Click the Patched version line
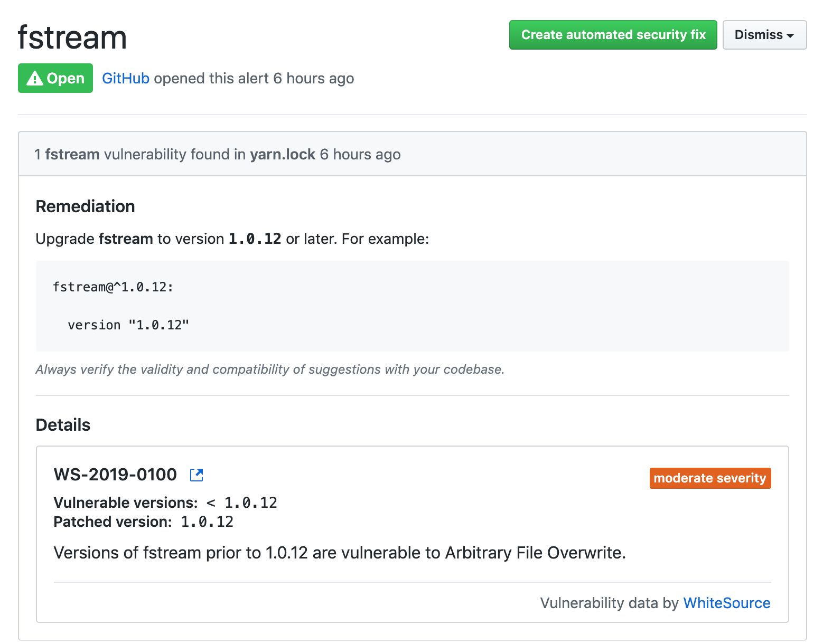823x644 pixels. [143, 522]
